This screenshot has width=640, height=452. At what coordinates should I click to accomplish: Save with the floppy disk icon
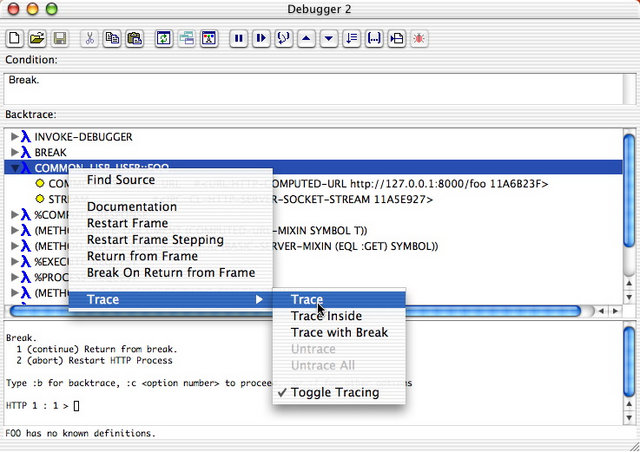(x=60, y=39)
